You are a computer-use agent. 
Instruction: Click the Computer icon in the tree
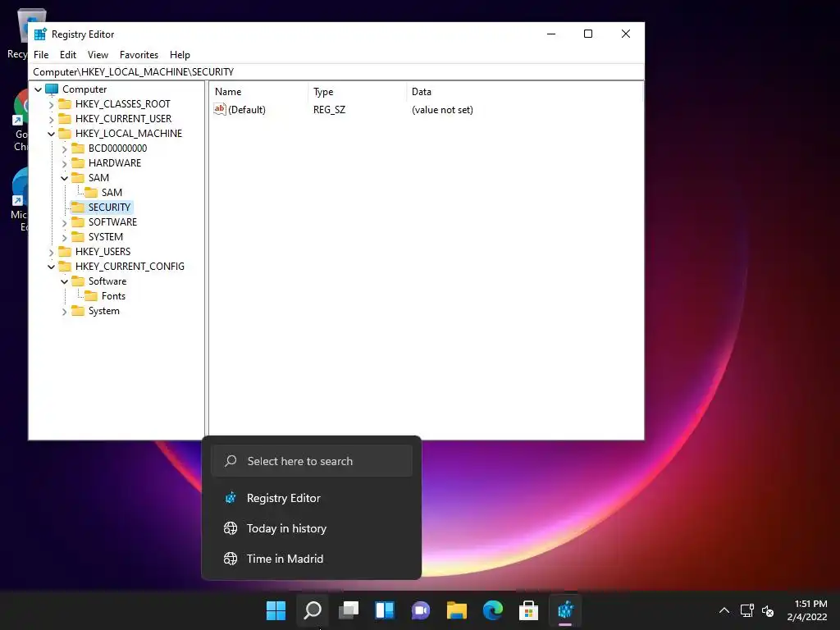point(52,89)
